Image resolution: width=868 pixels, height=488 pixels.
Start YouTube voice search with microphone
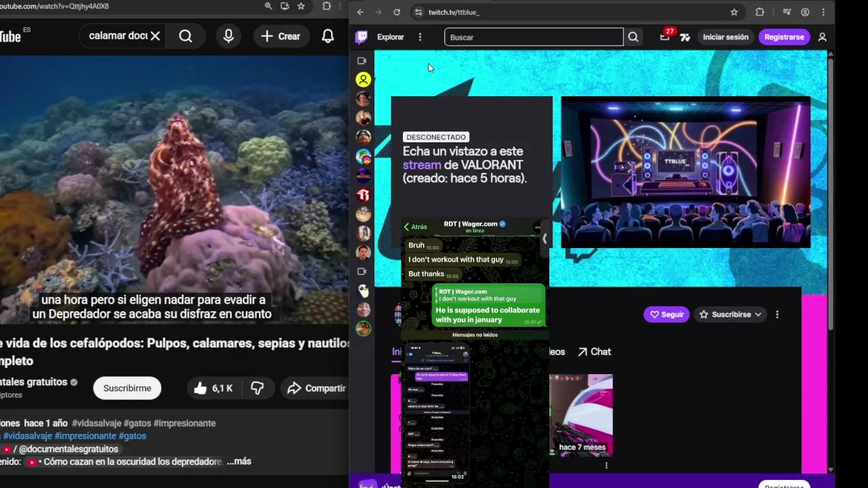point(229,36)
